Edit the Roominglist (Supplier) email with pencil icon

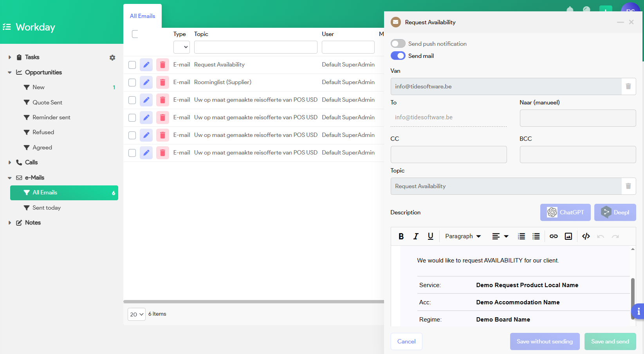pyautogui.click(x=146, y=83)
